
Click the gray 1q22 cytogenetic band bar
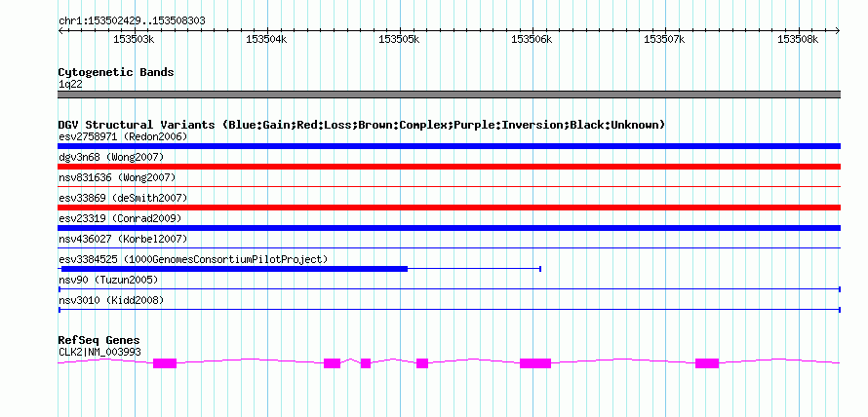click(x=449, y=95)
